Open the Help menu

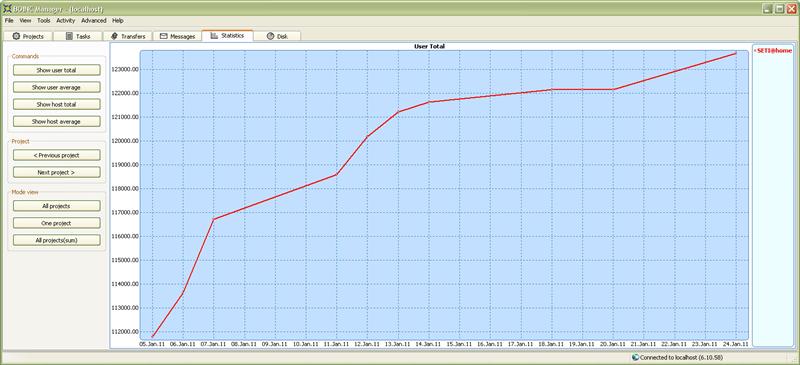point(118,20)
